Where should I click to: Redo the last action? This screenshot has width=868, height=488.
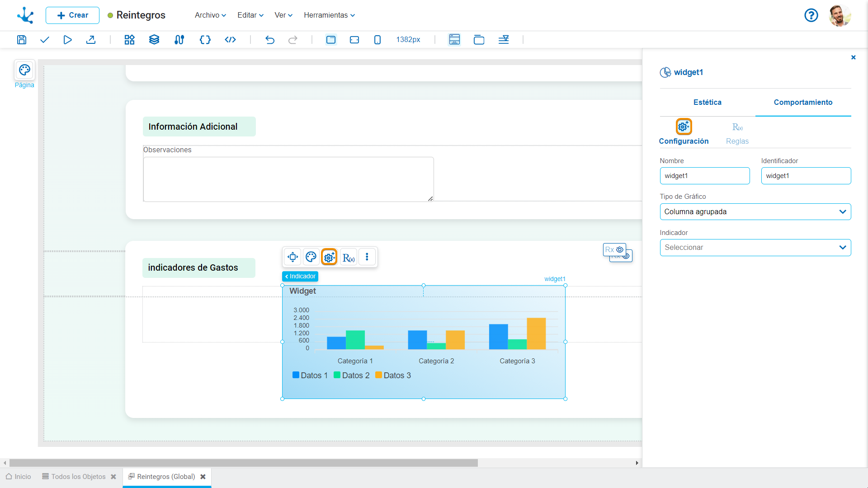(x=293, y=40)
